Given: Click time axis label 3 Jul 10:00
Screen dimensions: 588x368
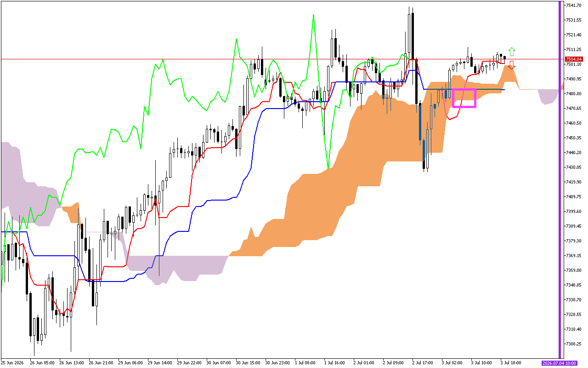Looking at the screenshot, I should click(x=481, y=363).
